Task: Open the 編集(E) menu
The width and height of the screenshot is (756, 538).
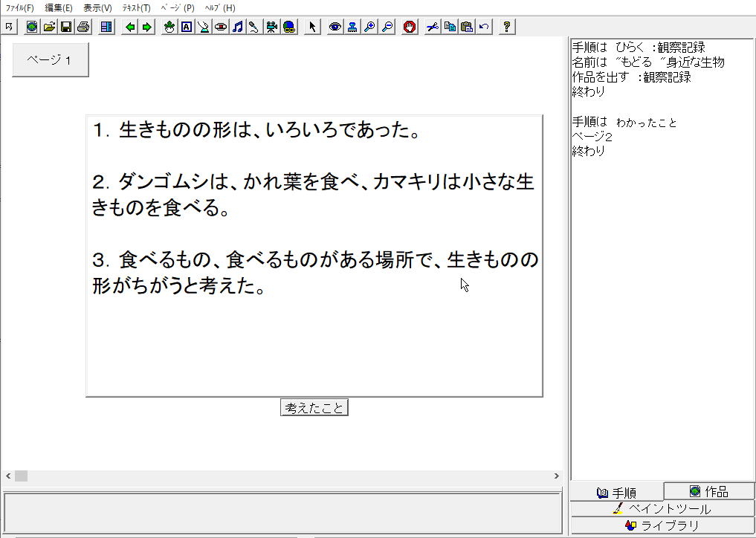Action: 59,7
